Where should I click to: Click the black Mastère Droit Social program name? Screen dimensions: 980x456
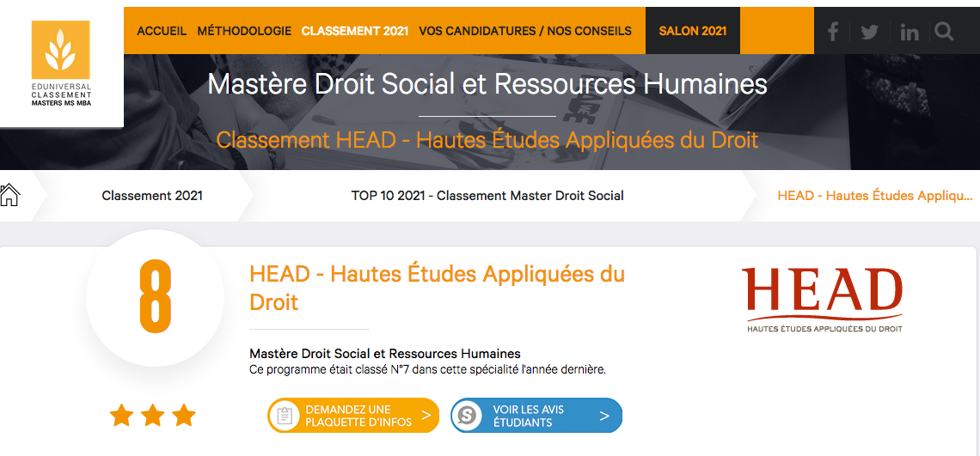click(x=385, y=354)
